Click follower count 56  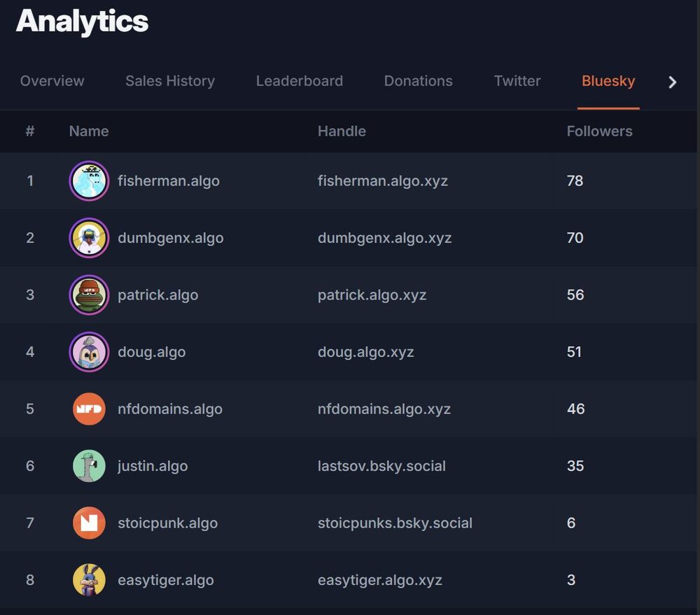tap(575, 295)
